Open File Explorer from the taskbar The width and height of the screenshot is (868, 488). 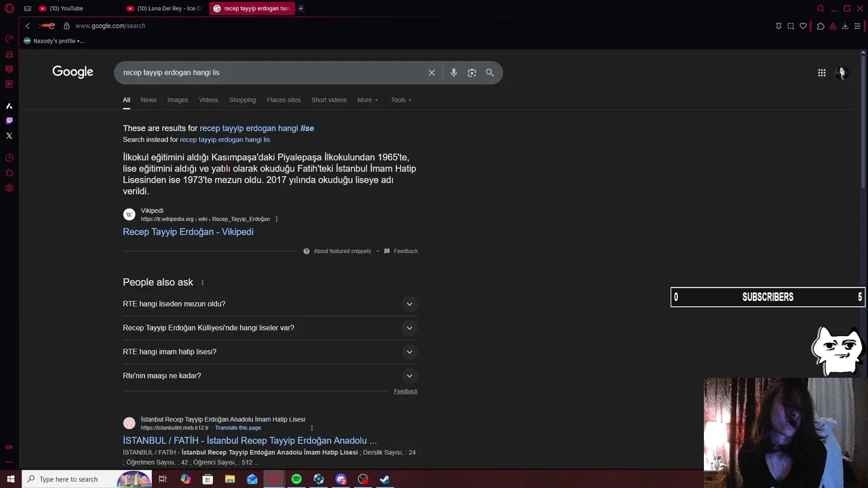230,479
